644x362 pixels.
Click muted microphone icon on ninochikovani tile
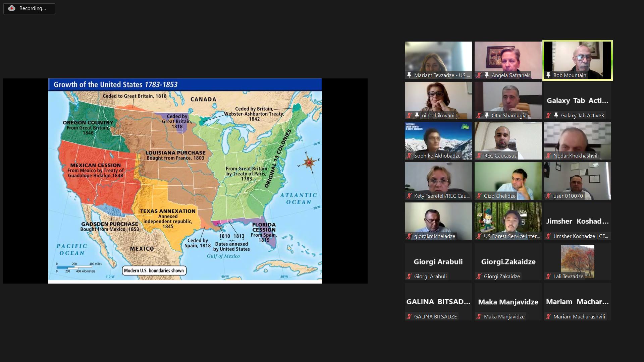click(x=409, y=116)
